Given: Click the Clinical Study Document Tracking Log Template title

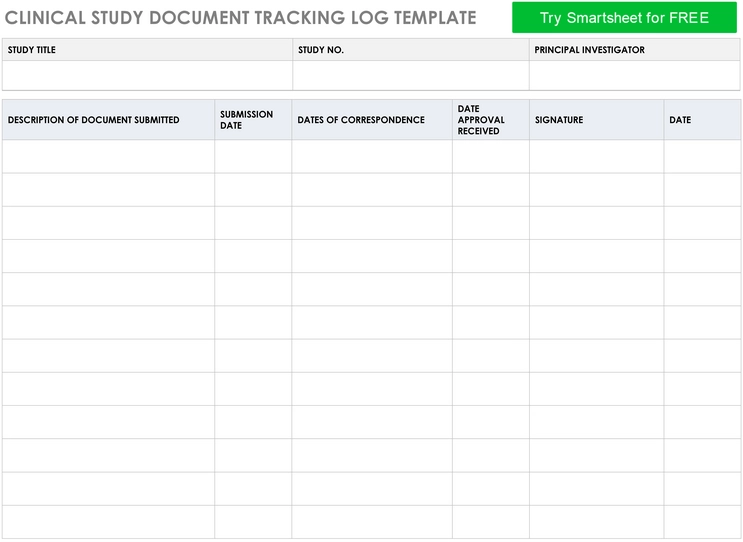Looking at the screenshot, I should [240, 18].
